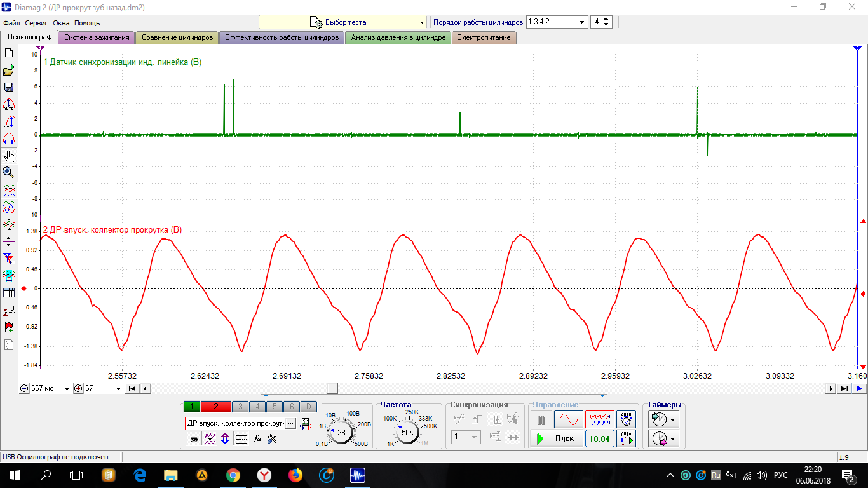
Task: Click the AUTO waveform start icon
Action: [627, 438]
